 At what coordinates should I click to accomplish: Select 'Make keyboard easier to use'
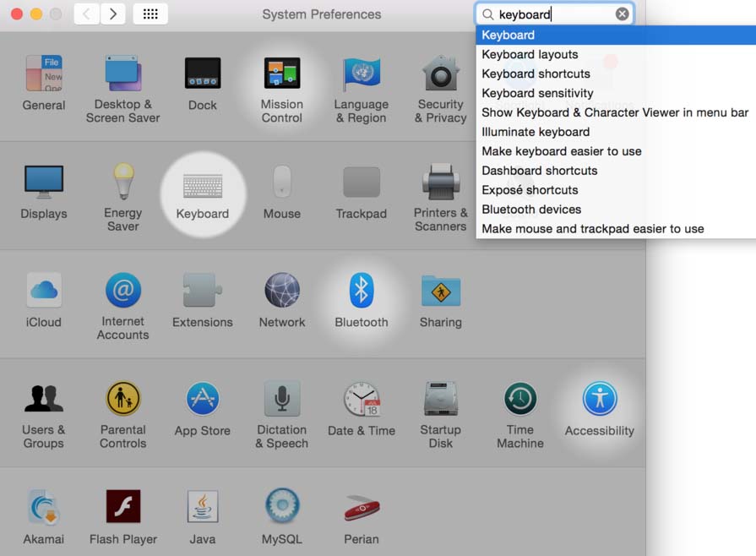(616, 151)
